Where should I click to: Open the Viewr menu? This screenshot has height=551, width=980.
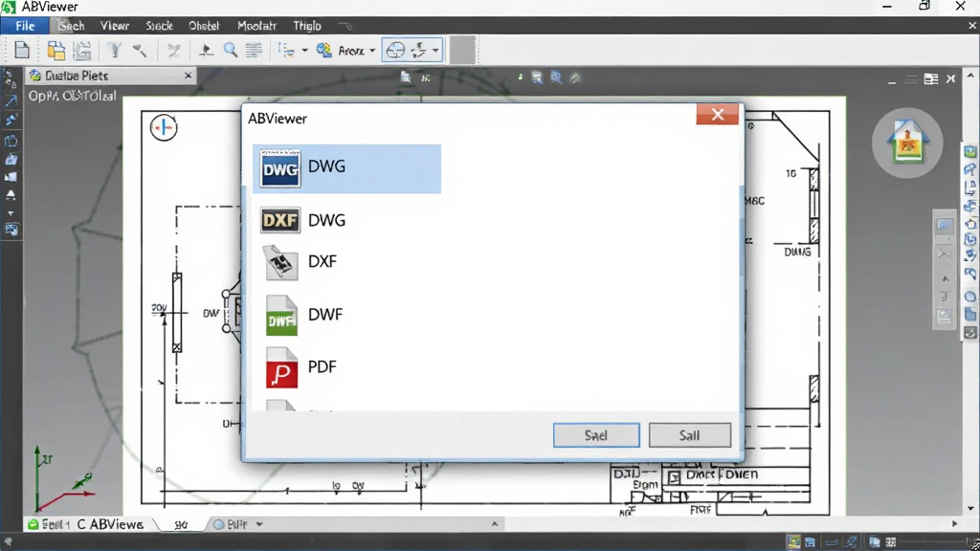pyautogui.click(x=115, y=26)
